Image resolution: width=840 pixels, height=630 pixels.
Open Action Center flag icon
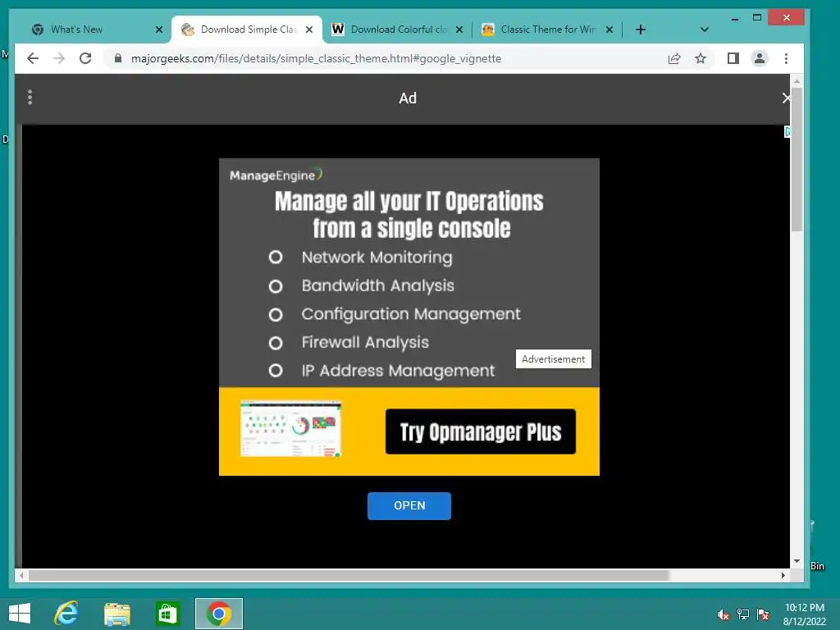click(x=763, y=614)
